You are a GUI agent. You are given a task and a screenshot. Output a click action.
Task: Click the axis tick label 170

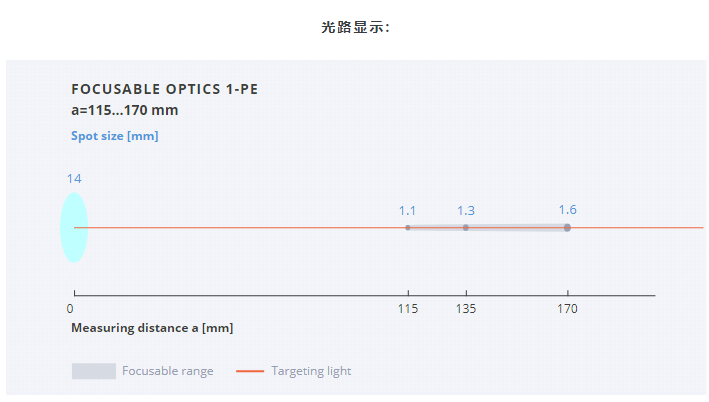pos(567,309)
